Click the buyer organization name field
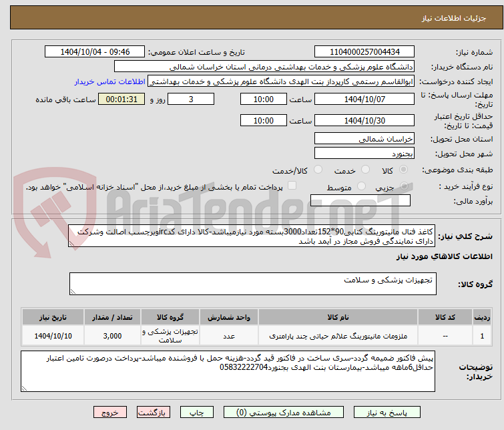Image resolution: width=504 pixels, height=430 pixels. (x=264, y=67)
